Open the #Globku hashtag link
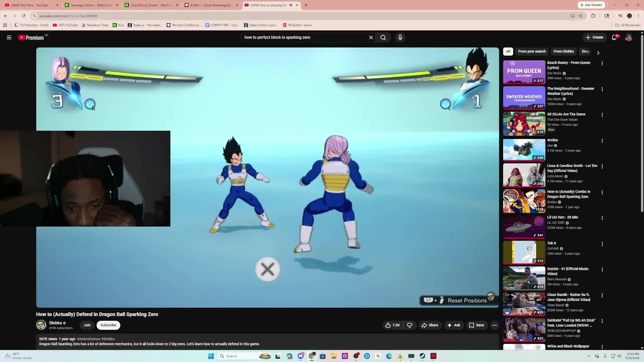The image size is (644, 362). 108,339
